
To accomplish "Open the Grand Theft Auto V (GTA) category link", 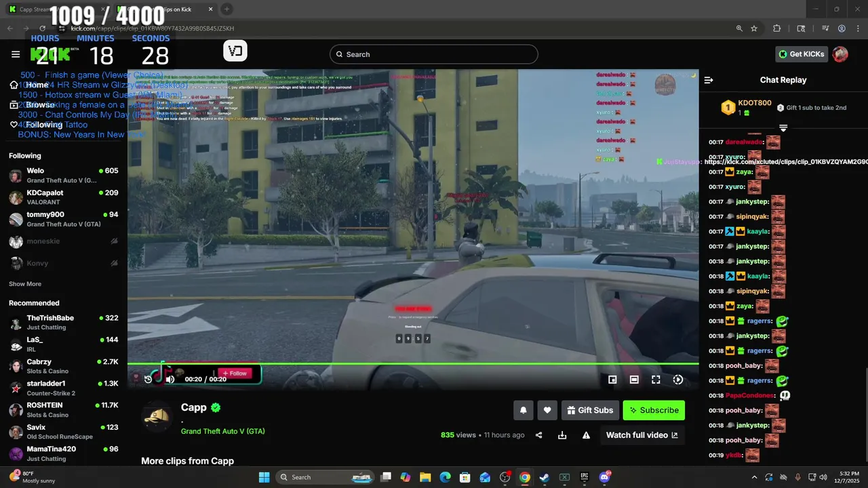I will 223,431.
